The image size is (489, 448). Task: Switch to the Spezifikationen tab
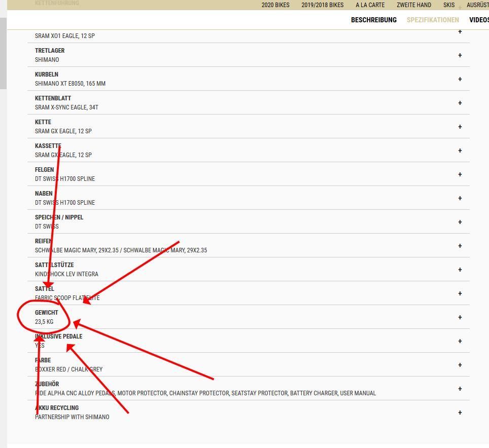(x=433, y=20)
